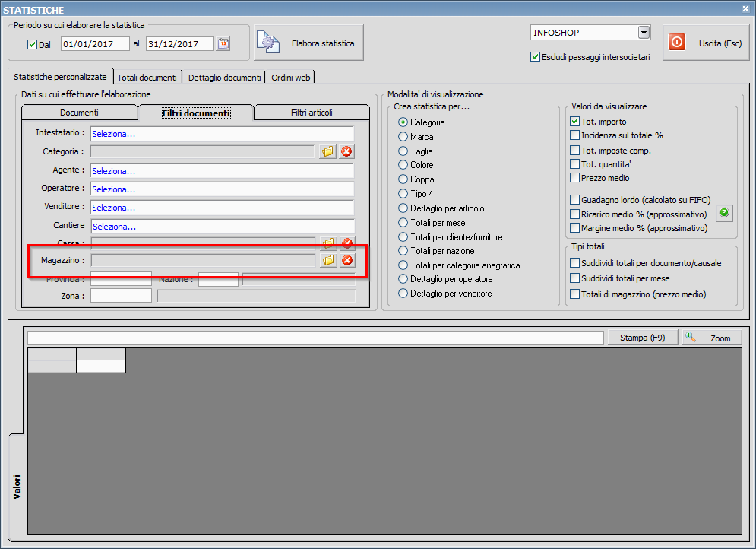Select Totali per mese option

[x=403, y=222]
